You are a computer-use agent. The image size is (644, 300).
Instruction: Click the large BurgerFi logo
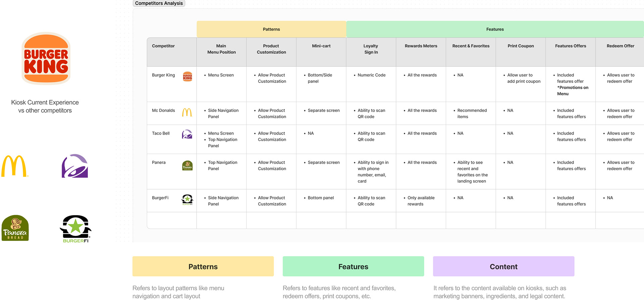[x=75, y=229]
